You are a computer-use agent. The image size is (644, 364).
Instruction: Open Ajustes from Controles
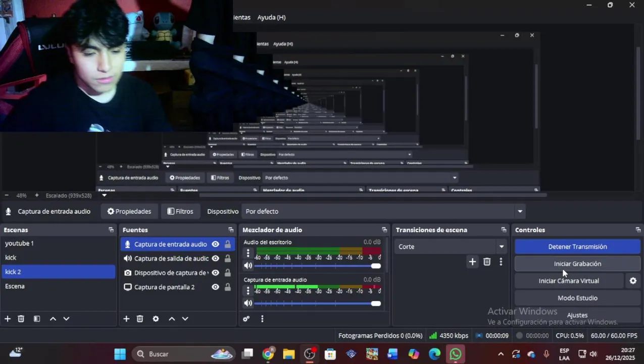pyautogui.click(x=577, y=315)
